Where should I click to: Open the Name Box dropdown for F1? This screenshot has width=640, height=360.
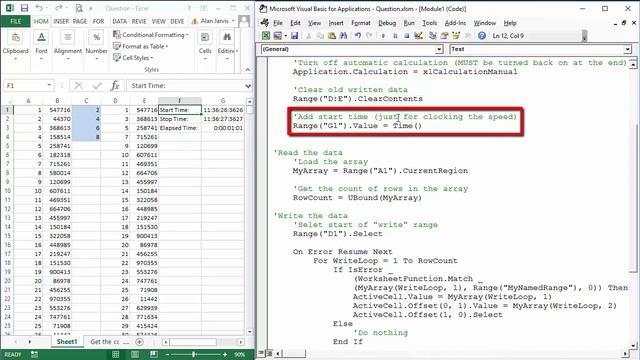[x=49, y=85]
